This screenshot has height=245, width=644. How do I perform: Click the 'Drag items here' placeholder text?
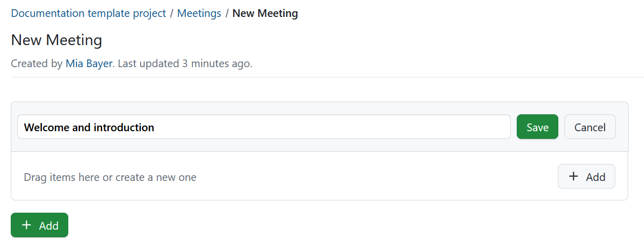110,177
